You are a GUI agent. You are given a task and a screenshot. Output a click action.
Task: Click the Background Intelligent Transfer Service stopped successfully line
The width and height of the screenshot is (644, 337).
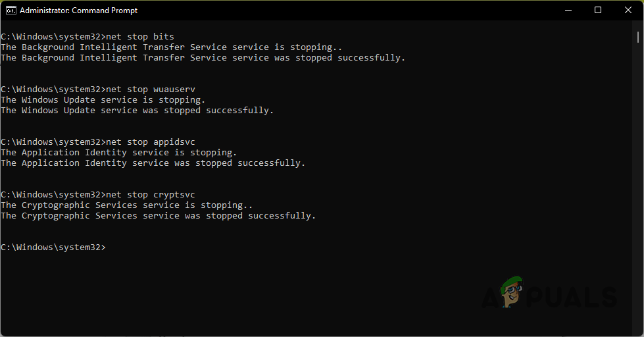(x=203, y=58)
